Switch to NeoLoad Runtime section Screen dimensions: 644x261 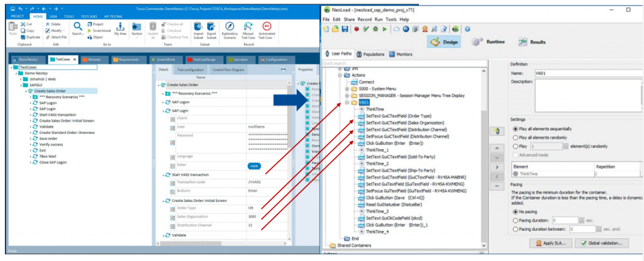coord(488,42)
